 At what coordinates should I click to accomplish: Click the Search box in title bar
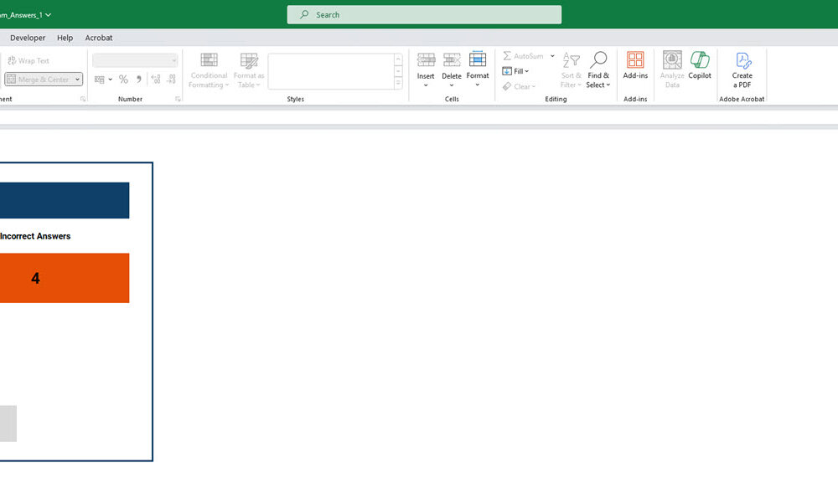(x=424, y=15)
